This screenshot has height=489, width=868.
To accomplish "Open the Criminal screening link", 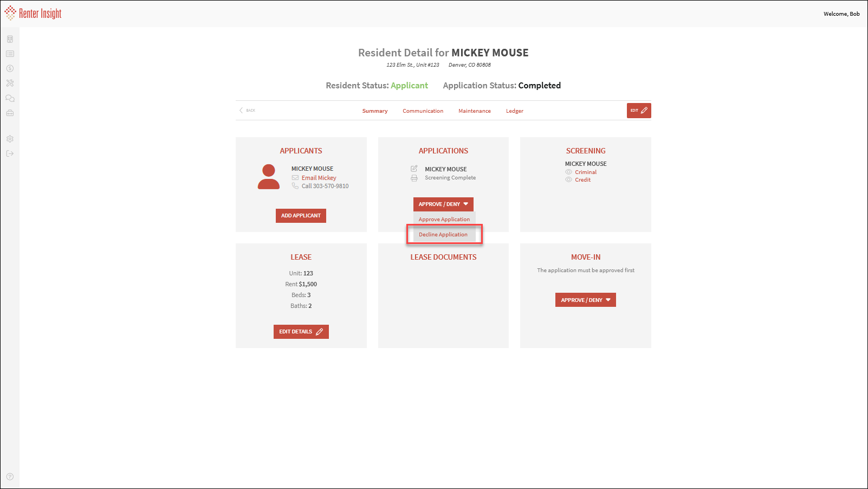I will click(586, 172).
